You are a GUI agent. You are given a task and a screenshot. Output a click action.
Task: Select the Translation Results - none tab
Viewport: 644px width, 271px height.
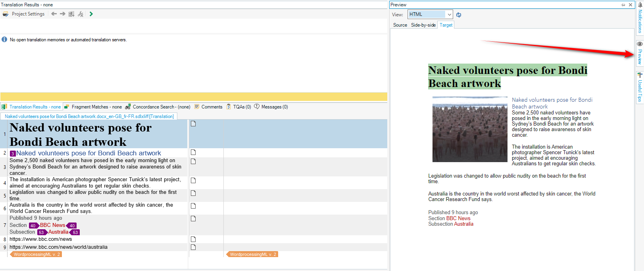click(x=31, y=107)
